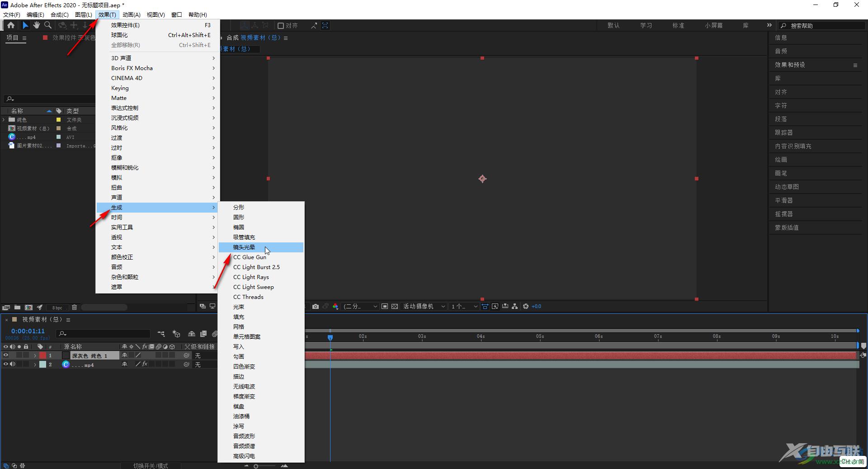868x469 pixels.
Task: Toggle hide shy layers icon in timeline
Action: (192, 334)
